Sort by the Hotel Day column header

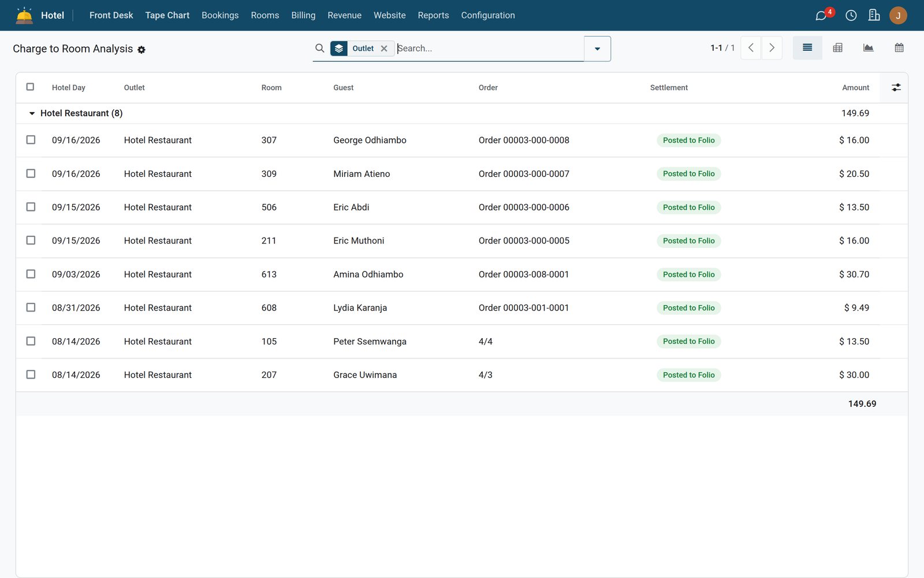(x=69, y=88)
